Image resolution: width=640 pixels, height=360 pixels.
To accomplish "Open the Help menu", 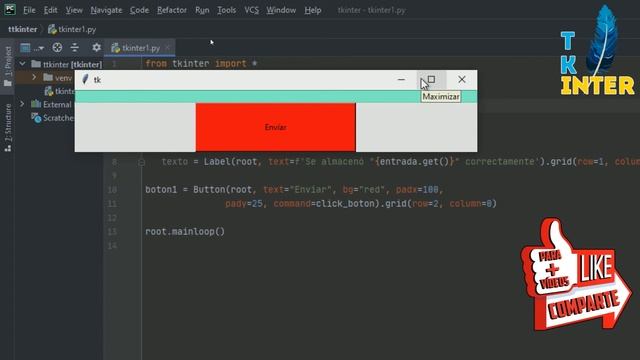I will coord(313,10).
